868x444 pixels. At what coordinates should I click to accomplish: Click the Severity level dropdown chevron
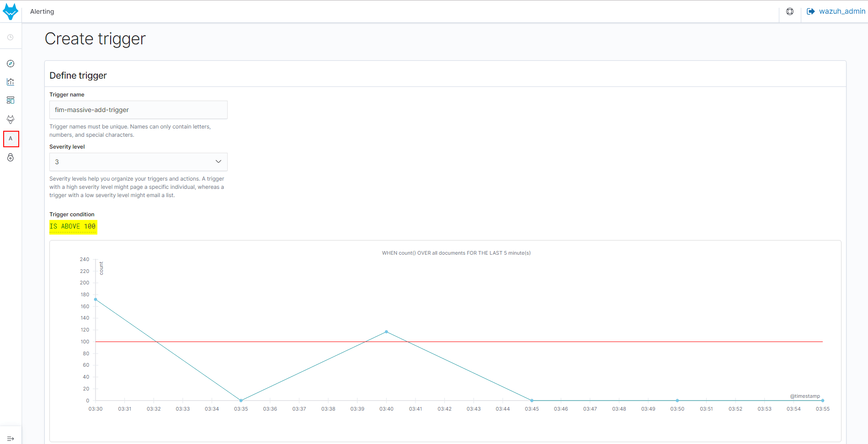point(218,162)
